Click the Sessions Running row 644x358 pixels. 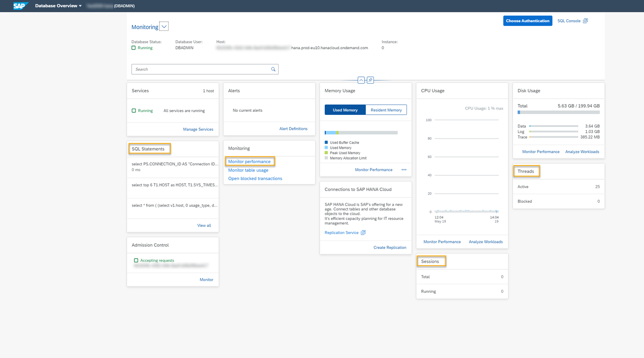pos(462,291)
